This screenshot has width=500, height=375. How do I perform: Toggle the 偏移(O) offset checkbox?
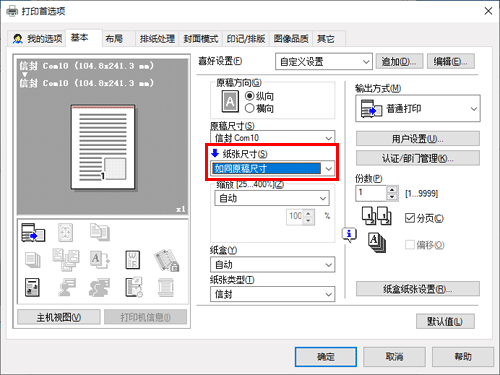tap(410, 245)
